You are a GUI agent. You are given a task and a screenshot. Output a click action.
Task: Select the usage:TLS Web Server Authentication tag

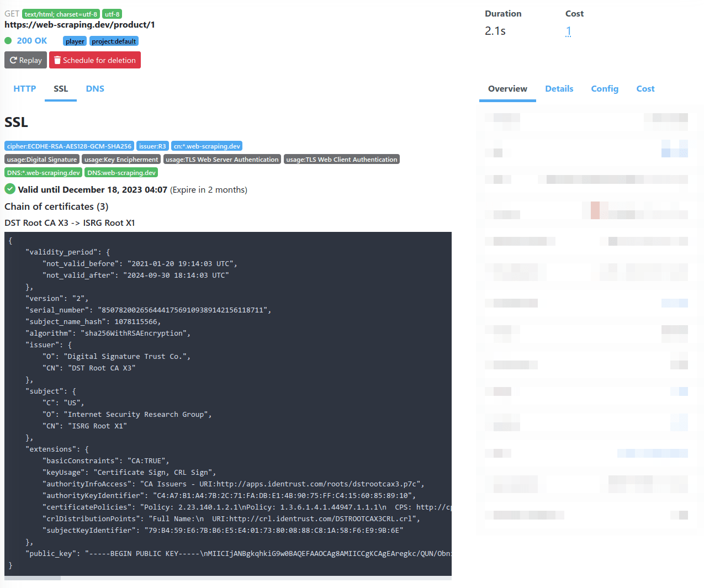pyautogui.click(x=222, y=159)
